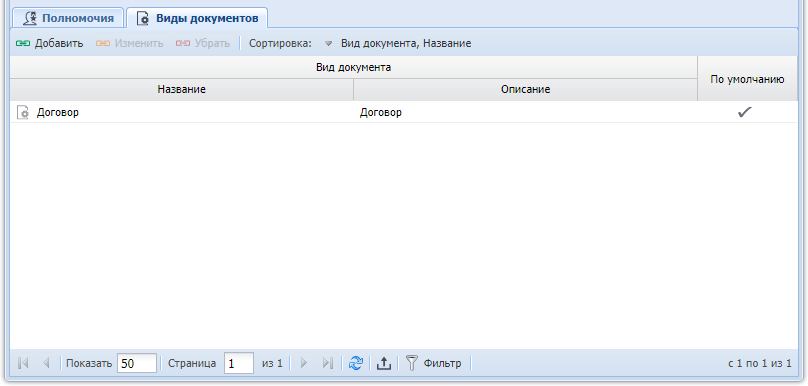808x386 pixels.
Task: Click the Страница number input field
Action: tap(239, 363)
